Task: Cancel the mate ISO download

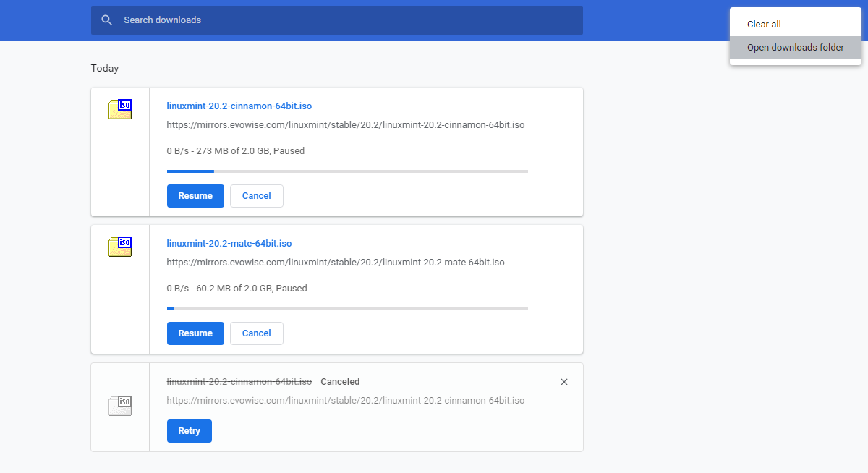Action: pos(256,333)
